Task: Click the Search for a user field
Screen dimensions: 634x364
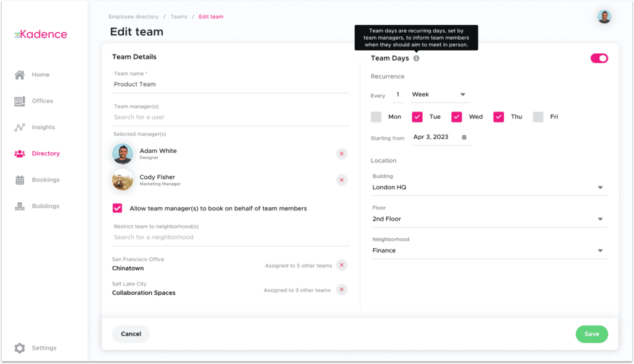Action: pyautogui.click(x=231, y=117)
